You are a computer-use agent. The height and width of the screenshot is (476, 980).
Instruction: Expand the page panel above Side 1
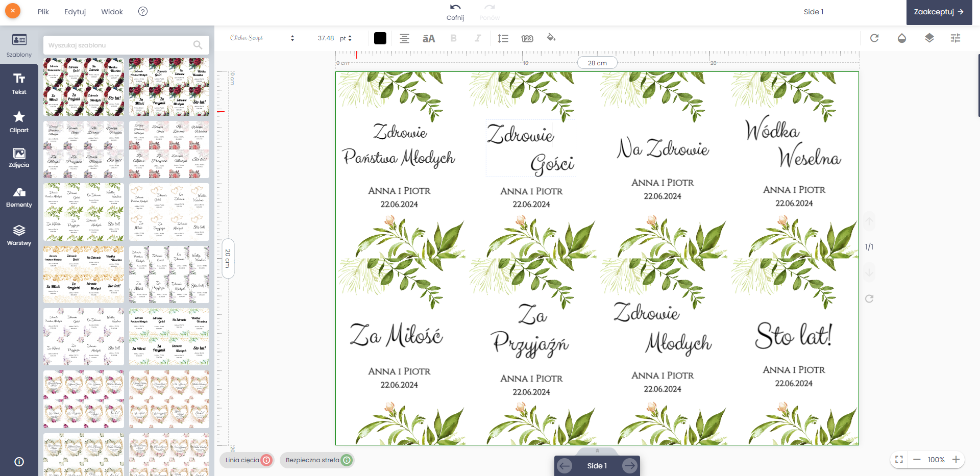(597, 451)
